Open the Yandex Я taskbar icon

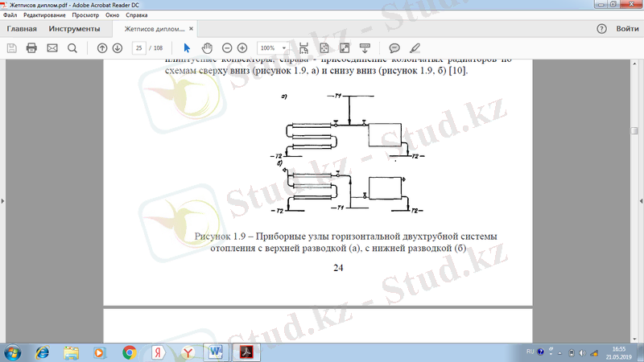pyautogui.click(x=158, y=352)
